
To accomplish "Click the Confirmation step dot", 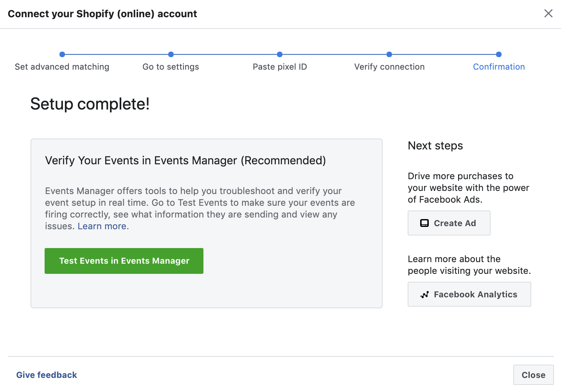I will click(x=498, y=54).
